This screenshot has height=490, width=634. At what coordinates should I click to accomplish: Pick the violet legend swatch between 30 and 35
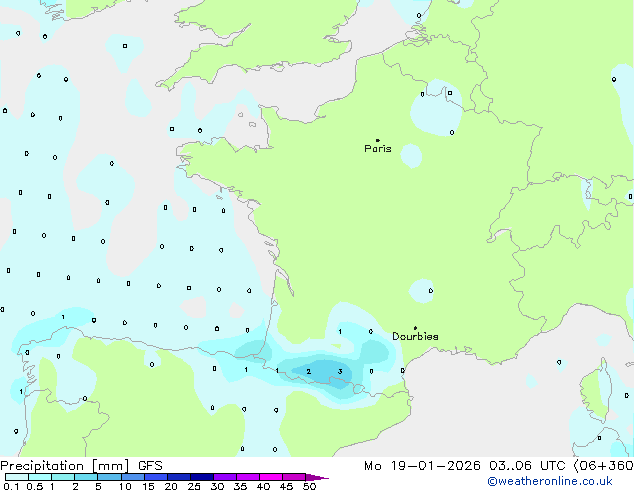pyautogui.click(x=225, y=477)
